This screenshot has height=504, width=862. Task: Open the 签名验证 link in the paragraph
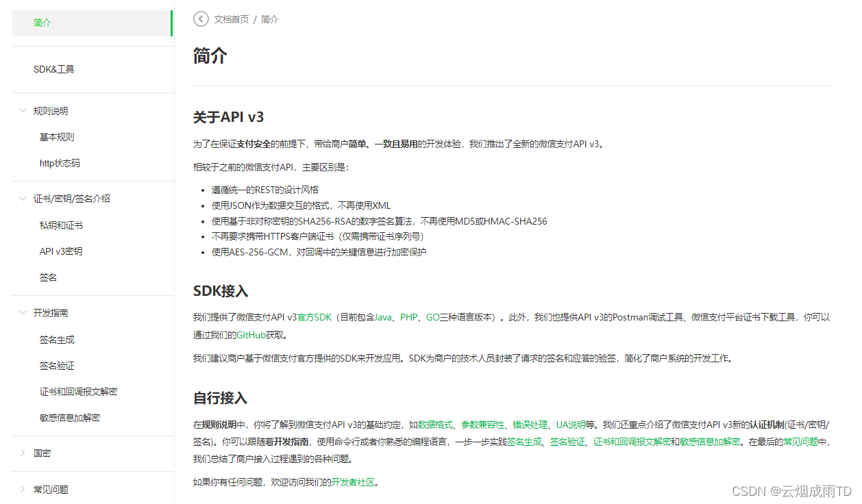click(567, 442)
